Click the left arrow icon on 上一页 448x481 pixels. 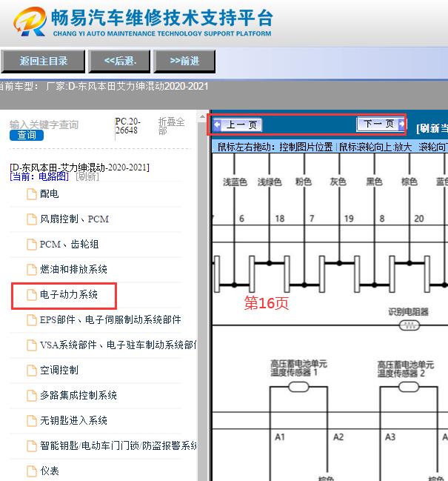coord(217,125)
